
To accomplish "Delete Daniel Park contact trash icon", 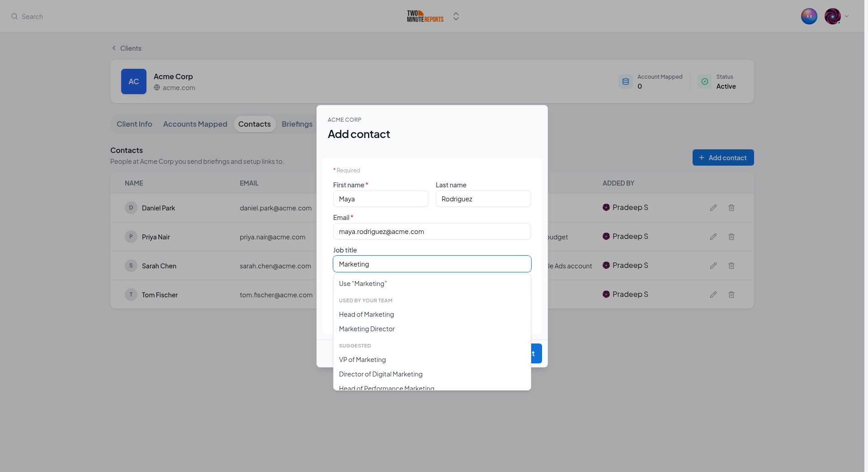I will point(731,208).
